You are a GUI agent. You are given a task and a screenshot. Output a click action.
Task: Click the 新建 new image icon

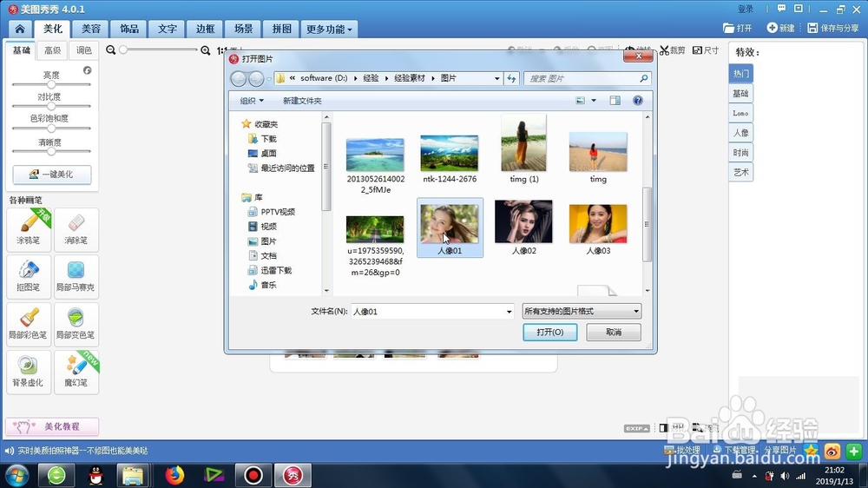coord(780,28)
